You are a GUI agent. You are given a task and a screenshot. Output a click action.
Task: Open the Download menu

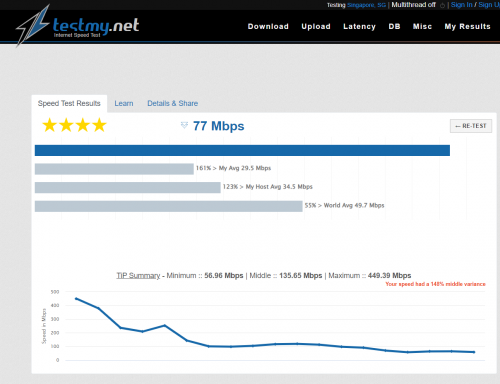point(268,26)
